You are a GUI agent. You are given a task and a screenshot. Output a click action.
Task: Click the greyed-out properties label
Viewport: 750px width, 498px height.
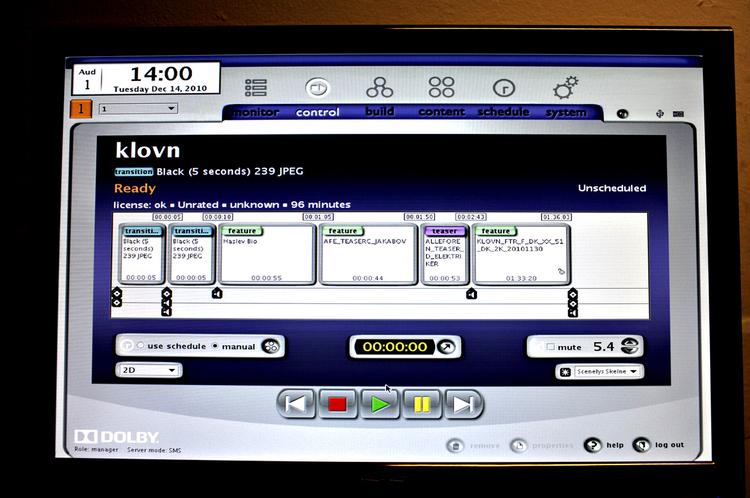552,445
